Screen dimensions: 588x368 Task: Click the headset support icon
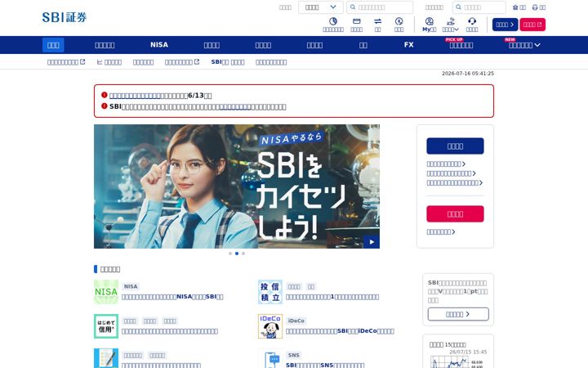(472, 21)
